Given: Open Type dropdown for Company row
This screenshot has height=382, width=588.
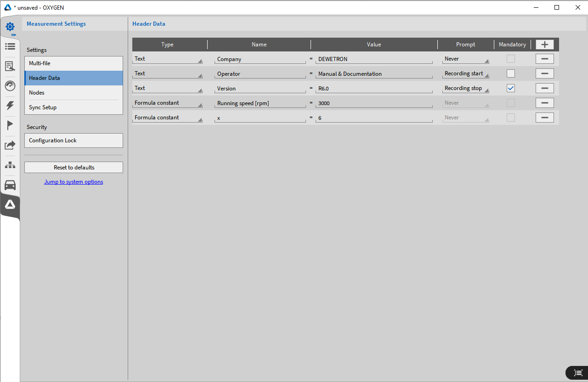Looking at the screenshot, I should tap(168, 59).
